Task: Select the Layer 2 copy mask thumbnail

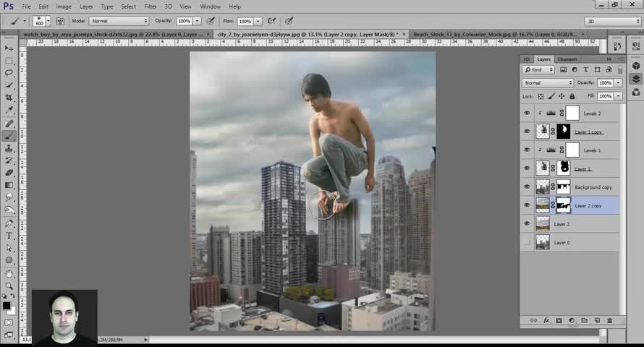Action: click(x=564, y=205)
